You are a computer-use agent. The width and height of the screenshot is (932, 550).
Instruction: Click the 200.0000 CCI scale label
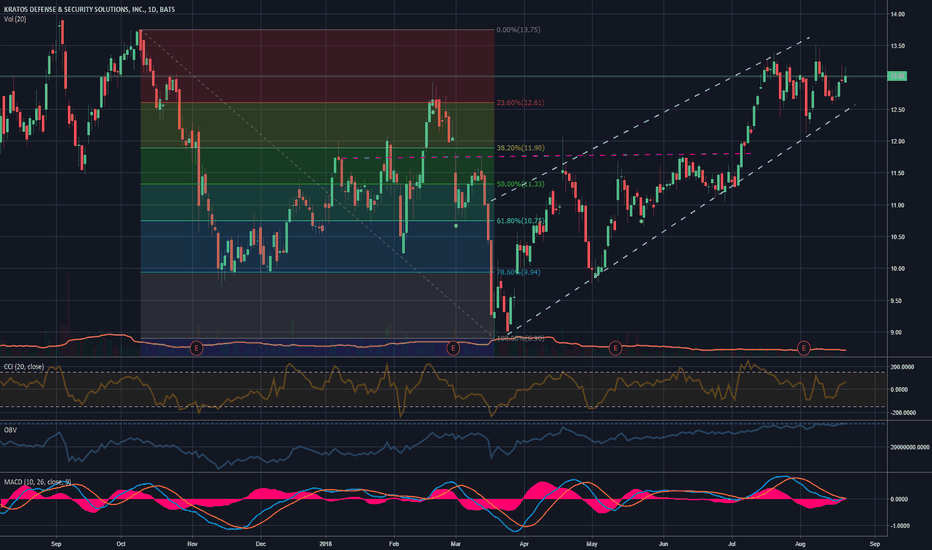click(x=902, y=367)
